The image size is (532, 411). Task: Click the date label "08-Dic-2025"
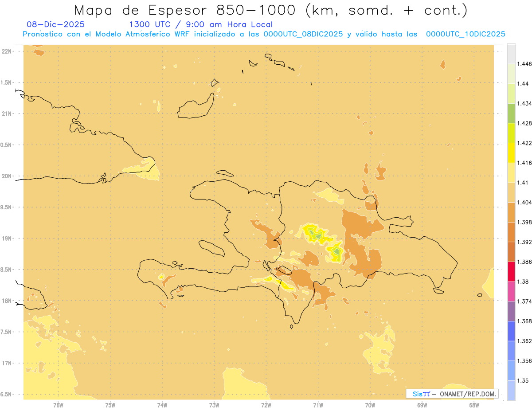point(55,24)
